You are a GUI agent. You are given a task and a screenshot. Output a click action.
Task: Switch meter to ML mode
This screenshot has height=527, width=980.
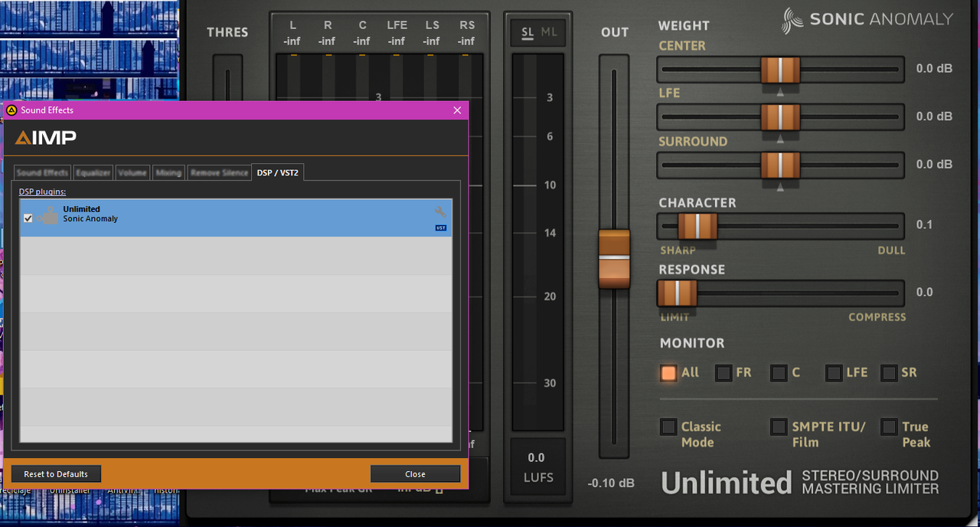(549, 32)
